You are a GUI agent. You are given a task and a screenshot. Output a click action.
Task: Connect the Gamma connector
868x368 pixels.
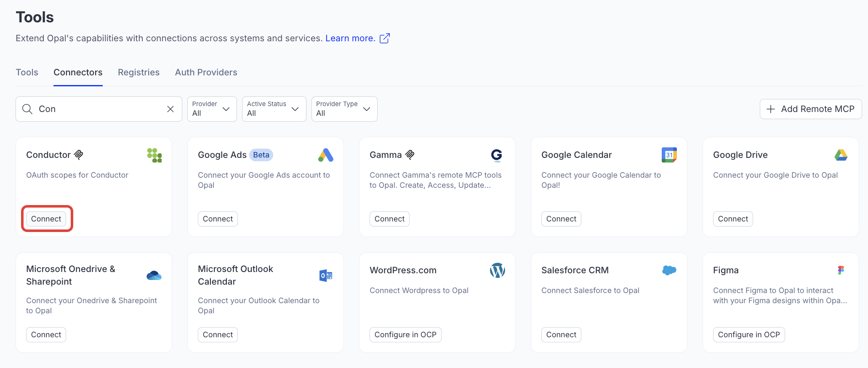coord(389,219)
